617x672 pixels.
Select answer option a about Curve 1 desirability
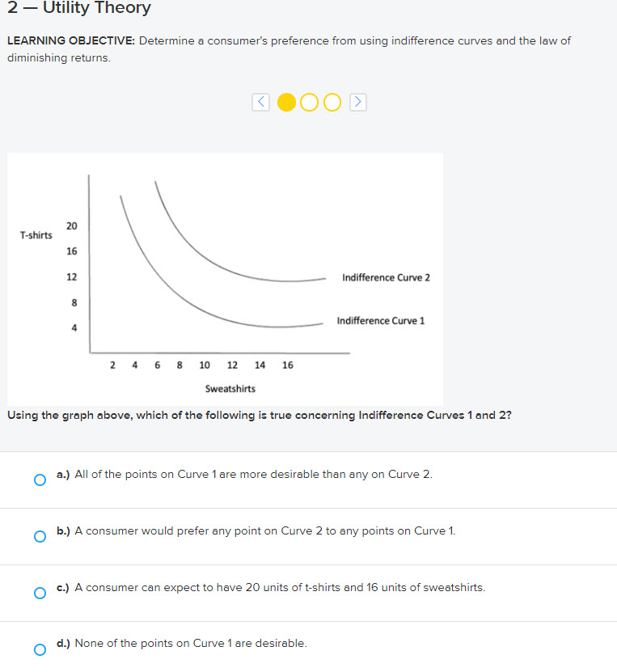pos(39,480)
